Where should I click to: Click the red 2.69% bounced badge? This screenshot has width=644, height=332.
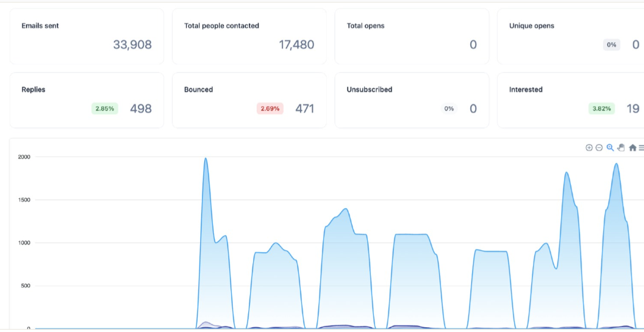(270, 109)
